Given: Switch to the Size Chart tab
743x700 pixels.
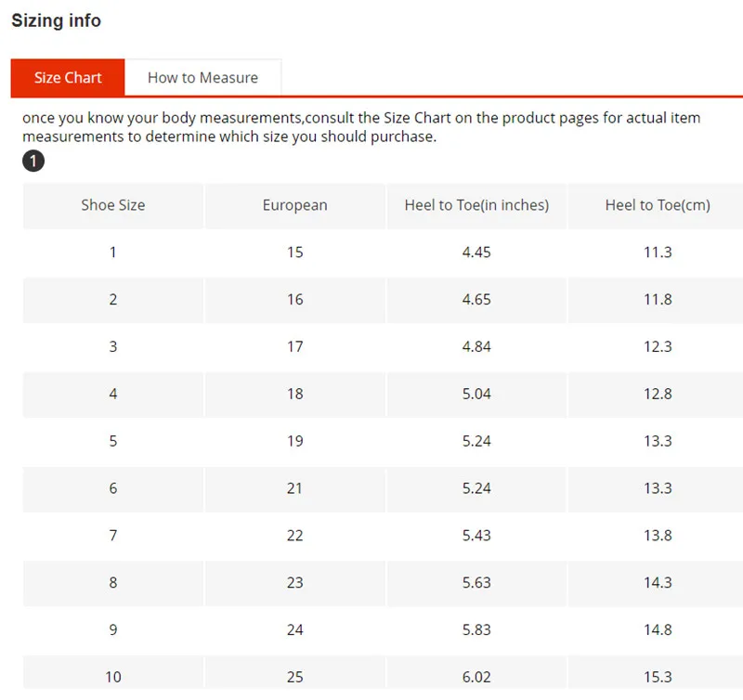Looking at the screenshot, I should pyautogui.click(x=67, y=78).
